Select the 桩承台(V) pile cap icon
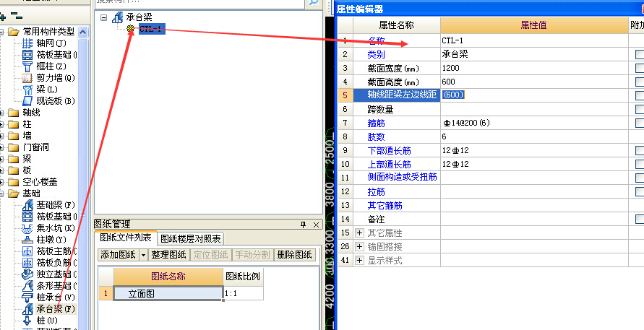 pyautogui.click(x=27, y=297)
